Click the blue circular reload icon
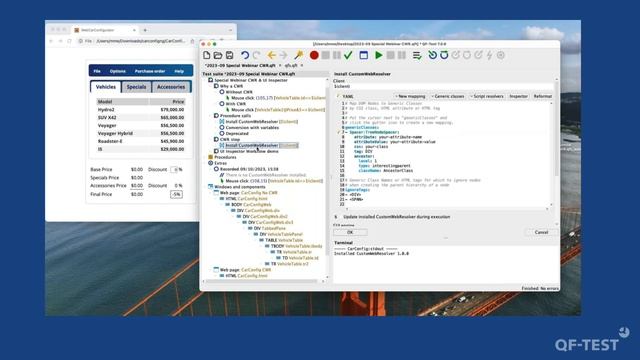 coord(444,55)
